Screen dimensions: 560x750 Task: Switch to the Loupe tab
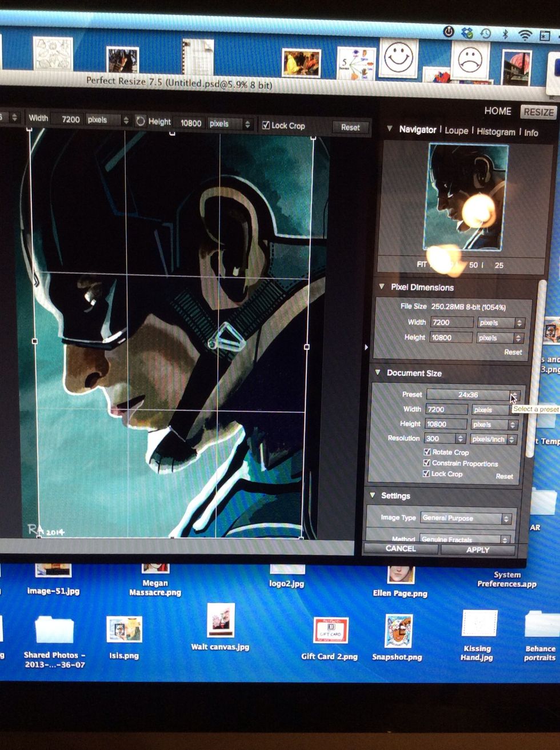[x=456, y=131]
